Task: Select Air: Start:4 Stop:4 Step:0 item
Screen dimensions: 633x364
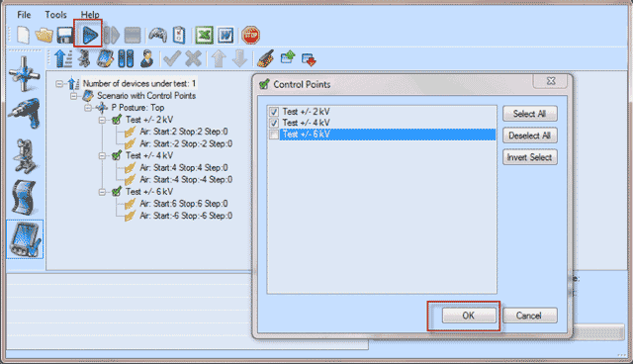Action: (184, 167)
